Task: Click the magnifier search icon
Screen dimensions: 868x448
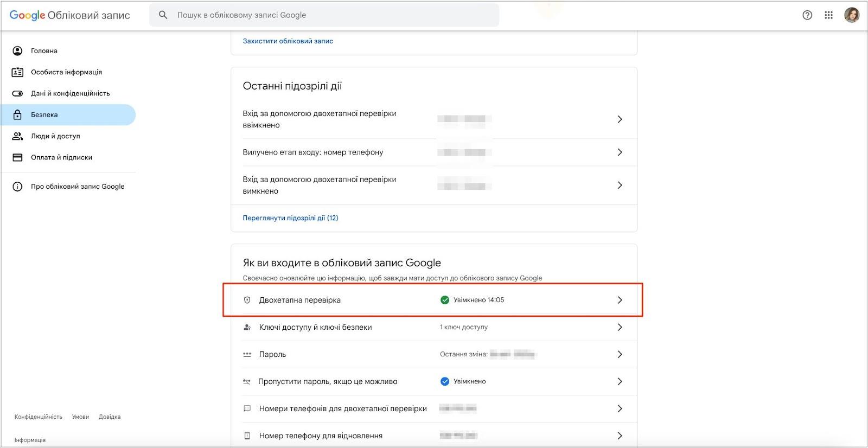Action: pyautogui.click(x=163, y=15)
